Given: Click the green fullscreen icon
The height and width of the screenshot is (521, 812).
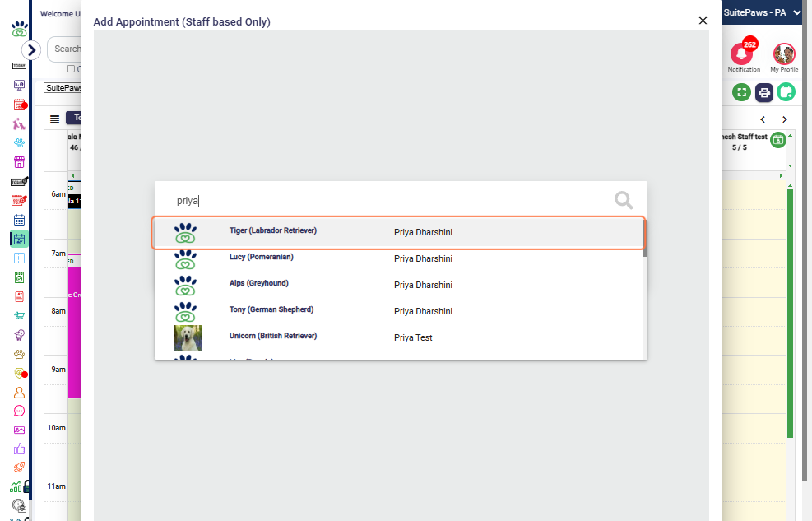Looking at the screenshot, I should tap(741, 92).
